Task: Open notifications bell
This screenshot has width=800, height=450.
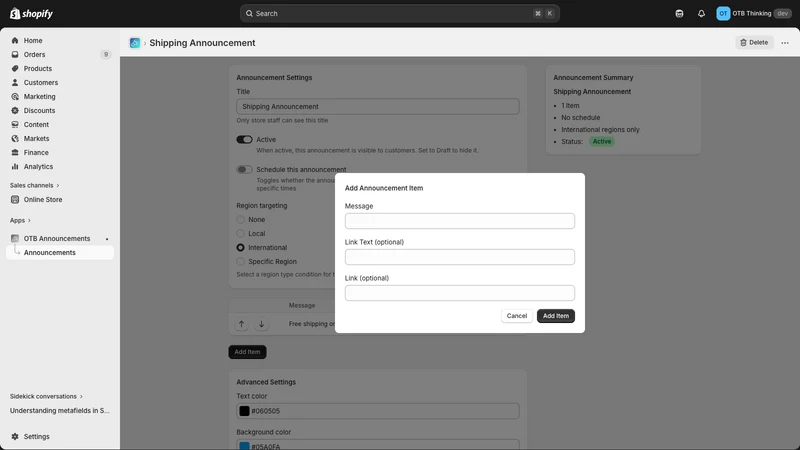Action: coord(702,14)
